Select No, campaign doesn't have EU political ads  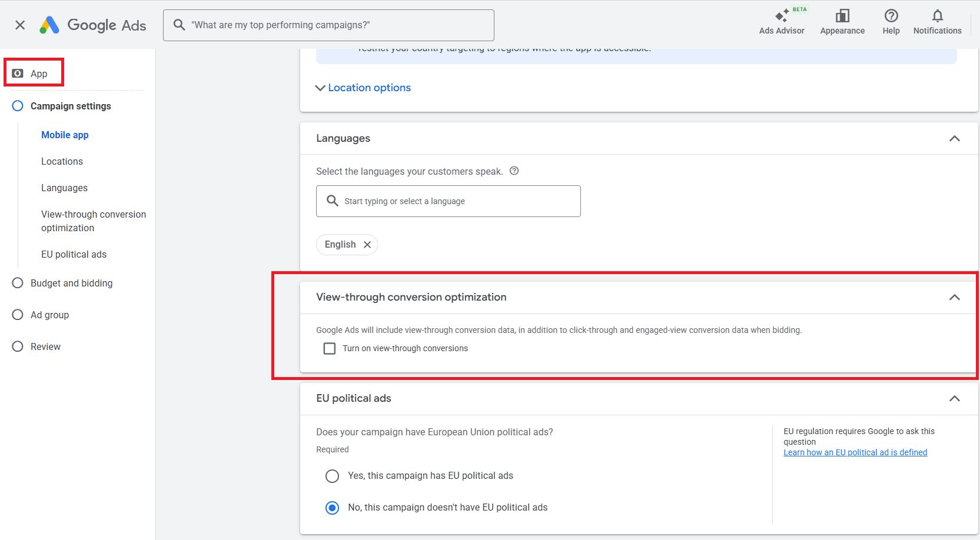tap(333, 508)
